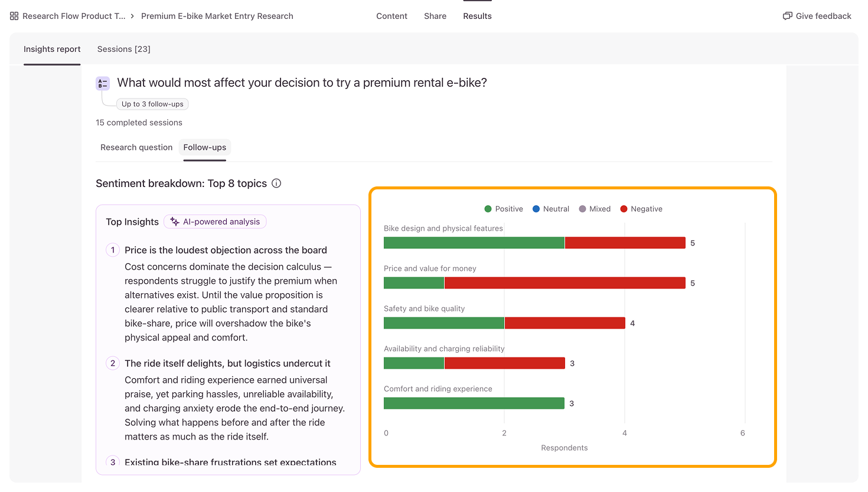Open the Sessions [23] tab

124,49
